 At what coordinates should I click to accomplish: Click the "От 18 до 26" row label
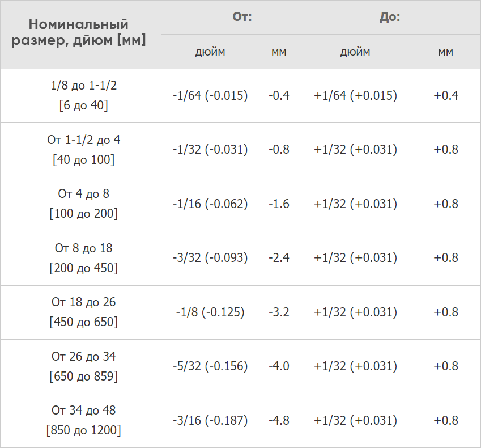[x=83, y=302]
